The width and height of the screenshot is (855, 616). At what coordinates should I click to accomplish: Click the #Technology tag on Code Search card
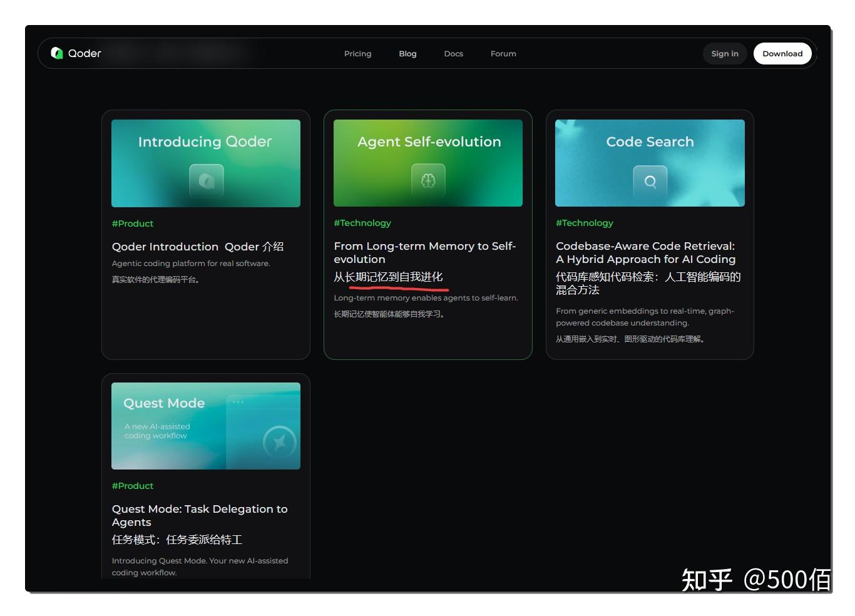pos(585,222)
